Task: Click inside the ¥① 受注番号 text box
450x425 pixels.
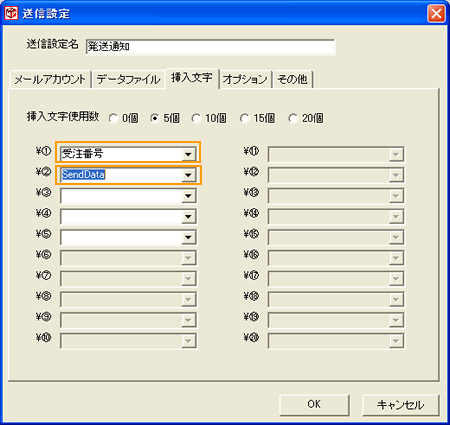Action: [121, 154]
